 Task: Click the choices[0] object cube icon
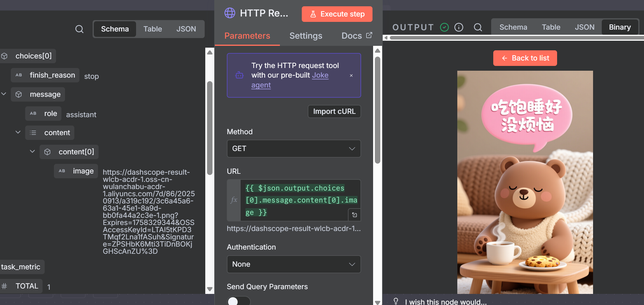coord(4,56)
